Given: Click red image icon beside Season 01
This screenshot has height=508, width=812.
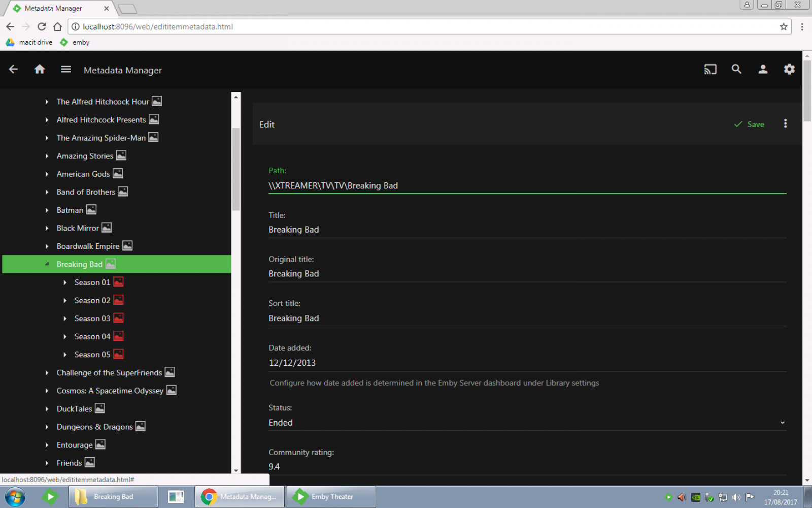Looking at the screenshot, I should tap(118, 282).
